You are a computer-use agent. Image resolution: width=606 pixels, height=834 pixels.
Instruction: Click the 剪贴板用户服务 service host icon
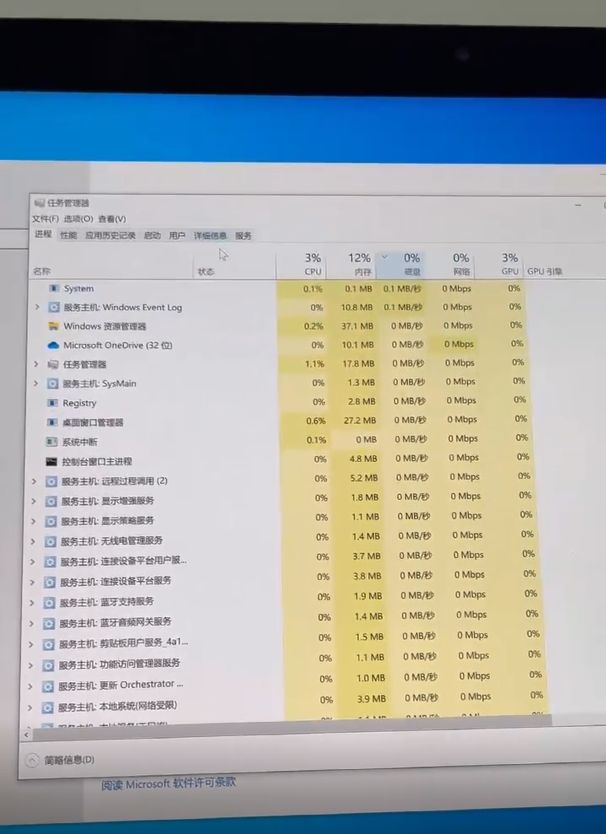coord(48,644)
